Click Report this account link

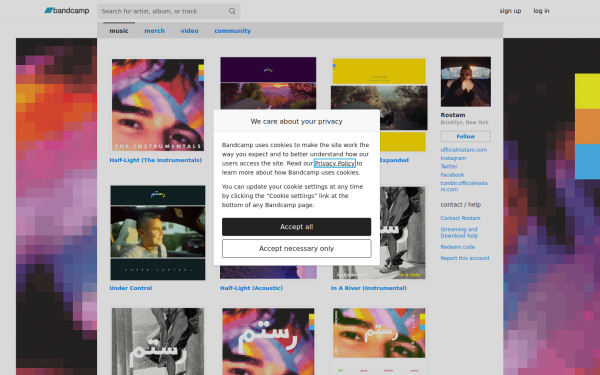465,258
